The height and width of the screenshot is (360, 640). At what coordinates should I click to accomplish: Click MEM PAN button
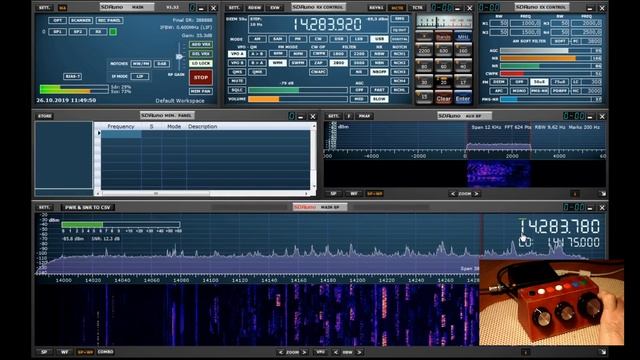coord(201,91)
